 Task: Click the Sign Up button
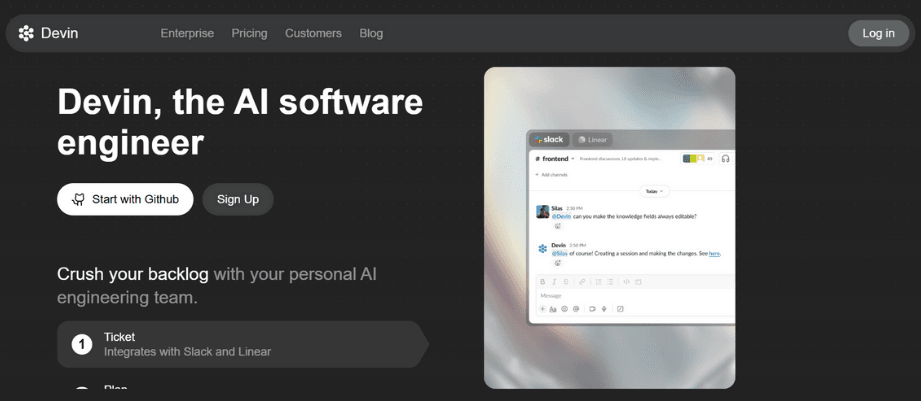[238, 199]
